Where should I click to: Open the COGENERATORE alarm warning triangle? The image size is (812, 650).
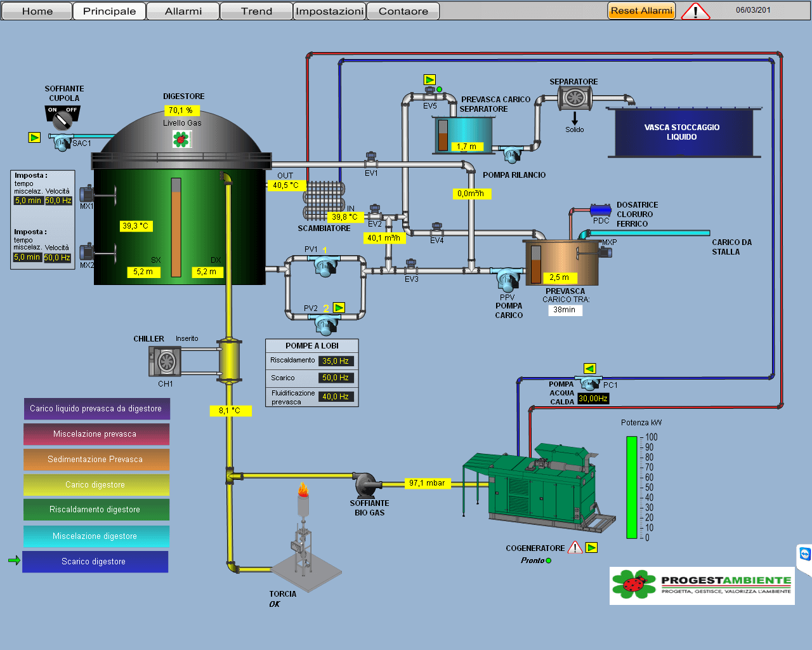[x=575, y=547]
